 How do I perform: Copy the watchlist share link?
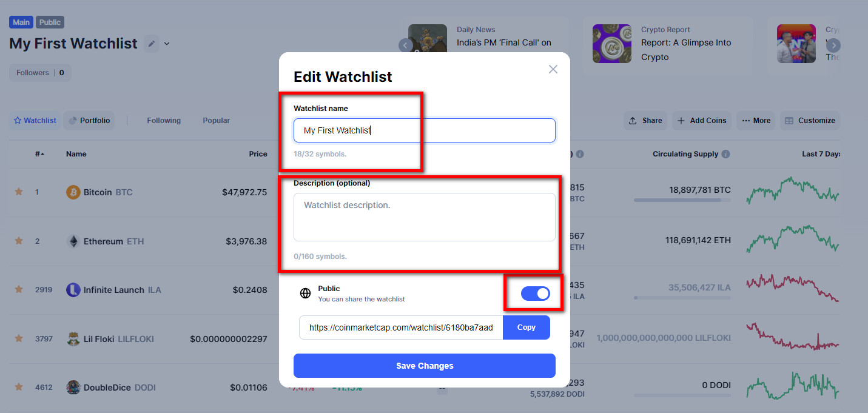click(x=527, y=327)
